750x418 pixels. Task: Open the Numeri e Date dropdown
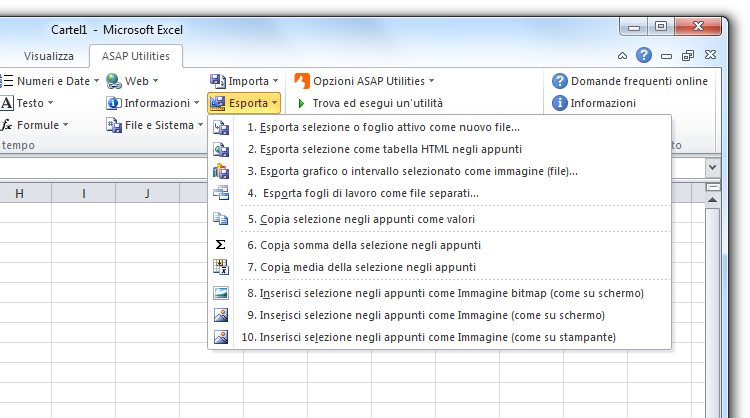[96, 81]
